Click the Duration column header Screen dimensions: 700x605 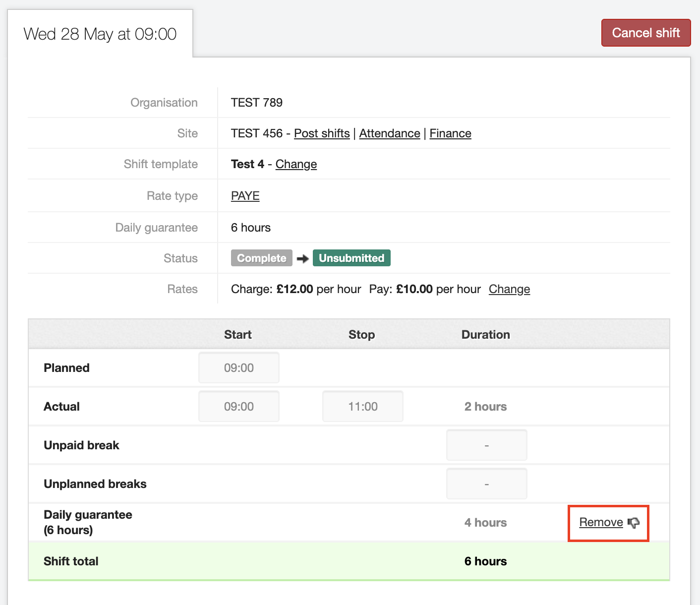(485, 335)
